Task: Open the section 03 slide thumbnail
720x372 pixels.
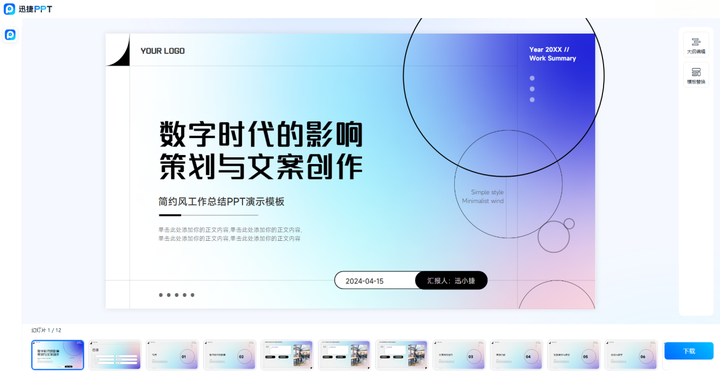Action: coord(459,355)
